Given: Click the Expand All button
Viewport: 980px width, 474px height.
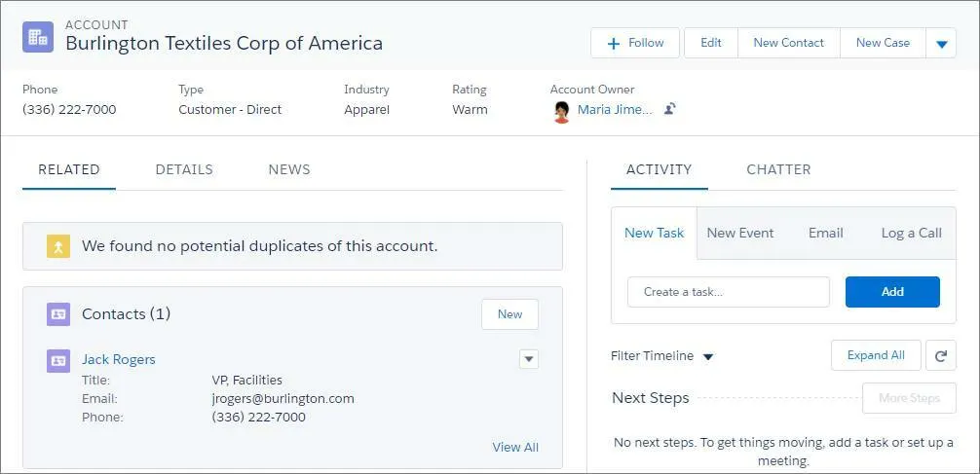Looking at the screenshot, I should click(876, 355).
